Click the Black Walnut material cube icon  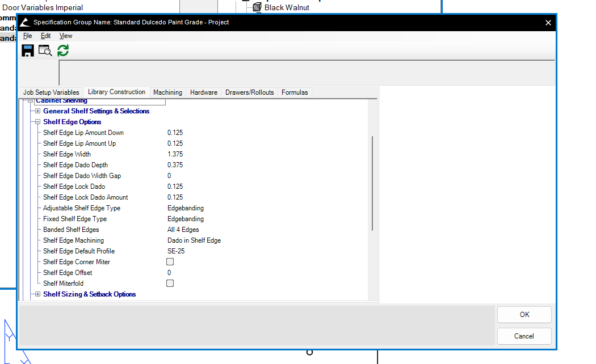[257, 7]
